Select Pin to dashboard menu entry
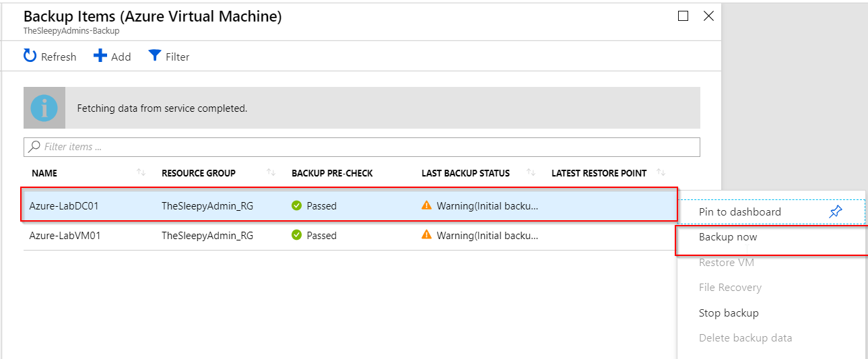The height and width of the screenshot is (359, 868). pos(739,212)
